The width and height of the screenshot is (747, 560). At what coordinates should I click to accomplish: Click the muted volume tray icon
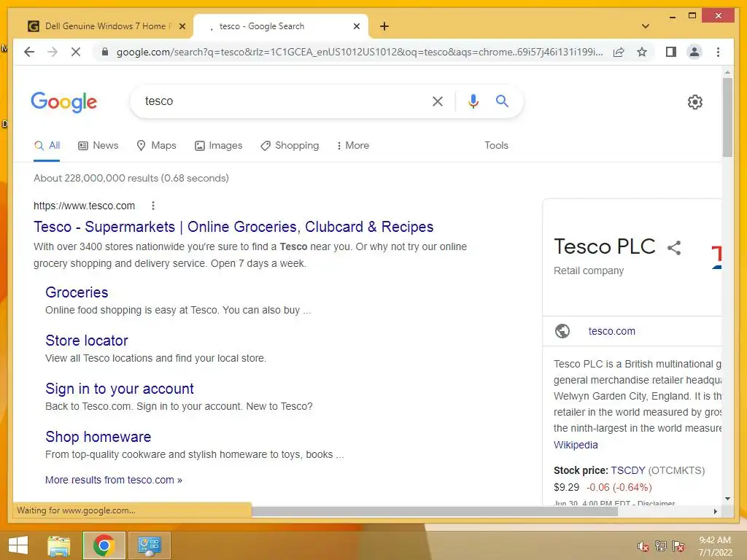point(643,546)
